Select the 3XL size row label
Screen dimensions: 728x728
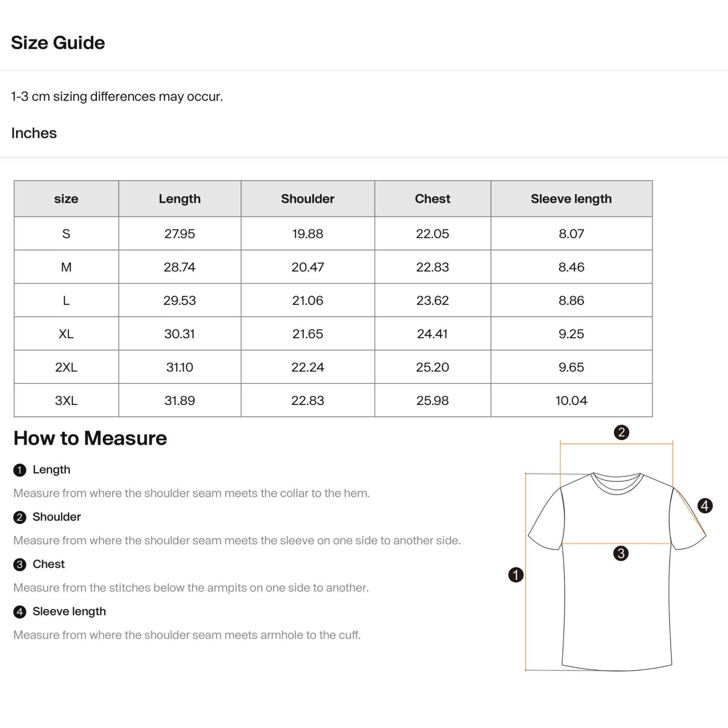66,400
